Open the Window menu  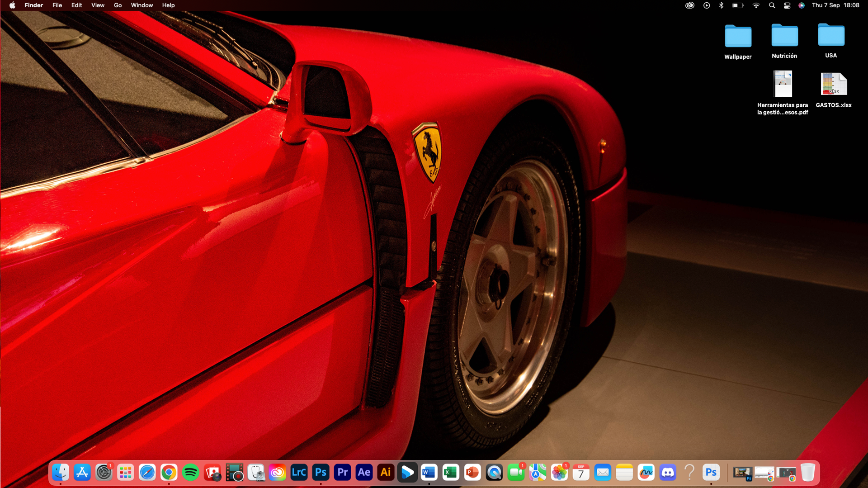[142, 5]
